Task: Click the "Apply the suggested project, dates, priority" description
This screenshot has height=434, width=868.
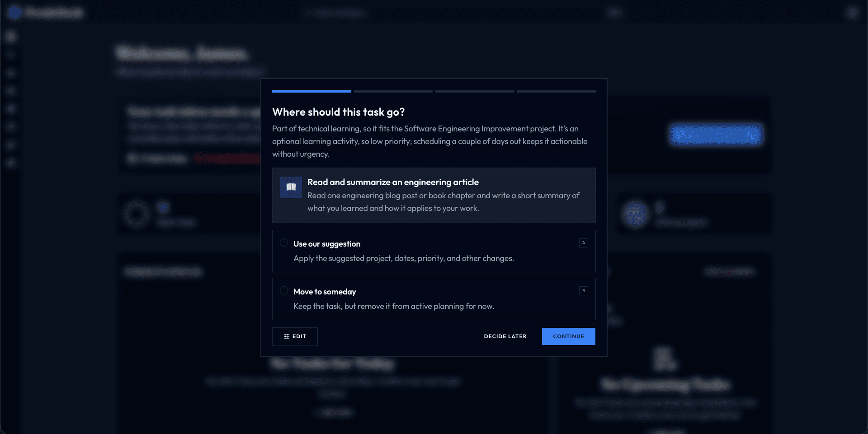Action: 403,258
